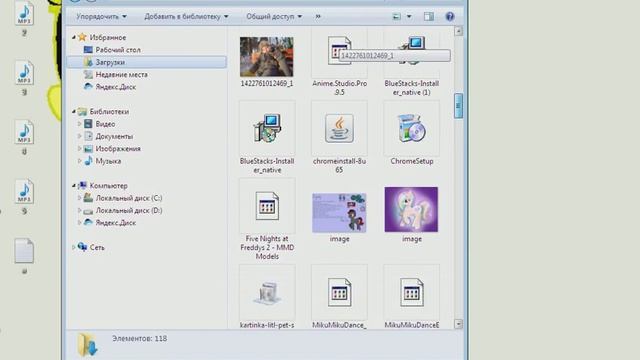Expand the Сеть node
This screenshot has width=640, height=360.
coord(74,247)
